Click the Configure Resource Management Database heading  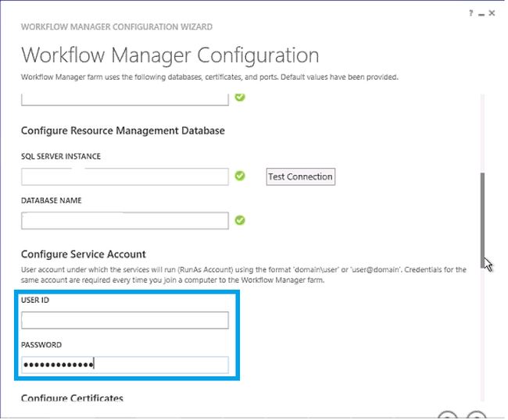[123, 130]
